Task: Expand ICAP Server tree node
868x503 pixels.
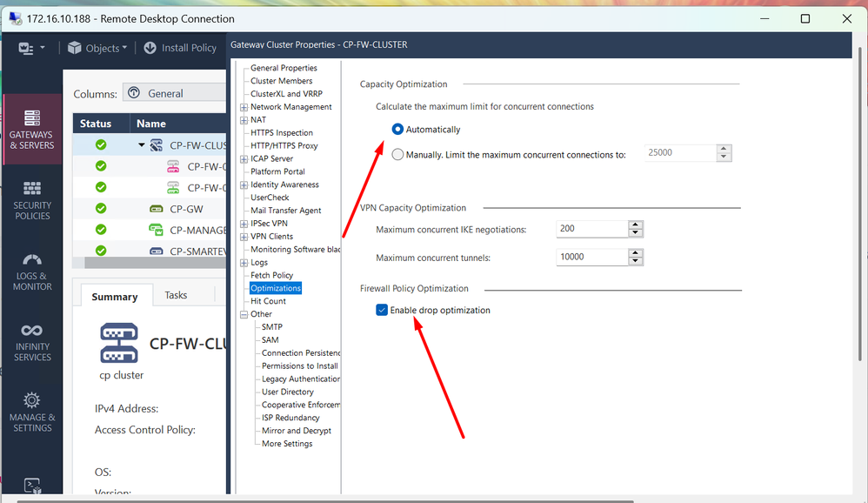Action: point(244,159)
